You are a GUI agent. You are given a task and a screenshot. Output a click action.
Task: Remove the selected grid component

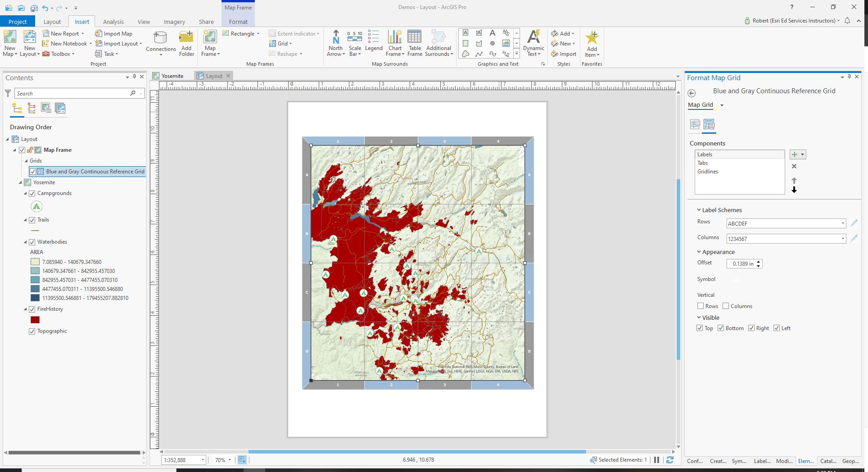coord(794,166)
